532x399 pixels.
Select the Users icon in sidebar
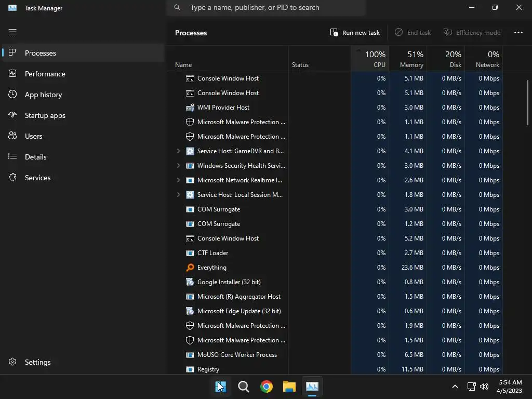12,136
